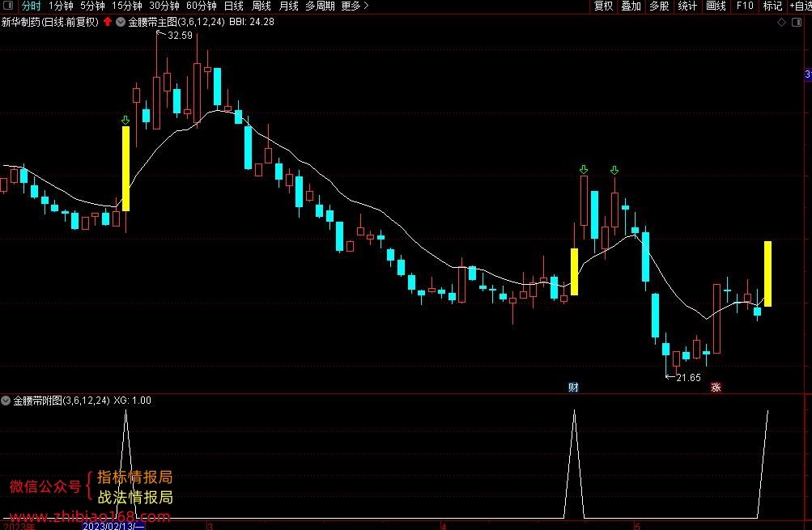Activate the 画线 drawing tools
Viewport: 812px width, 530px height.
pos(716,6)
